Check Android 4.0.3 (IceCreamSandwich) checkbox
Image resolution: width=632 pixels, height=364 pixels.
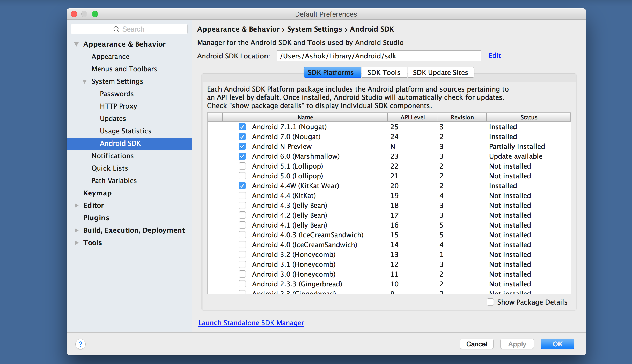point(242,235)
